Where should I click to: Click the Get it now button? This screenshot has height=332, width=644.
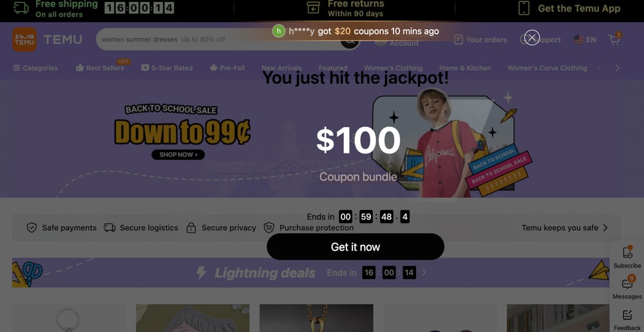coord(355,246)
